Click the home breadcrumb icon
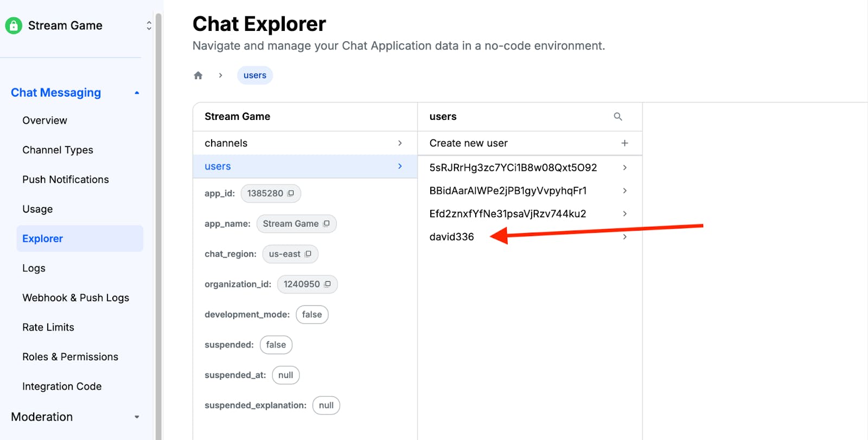The height and width of the screenshot is (440, 868). (x=198, y=75)
